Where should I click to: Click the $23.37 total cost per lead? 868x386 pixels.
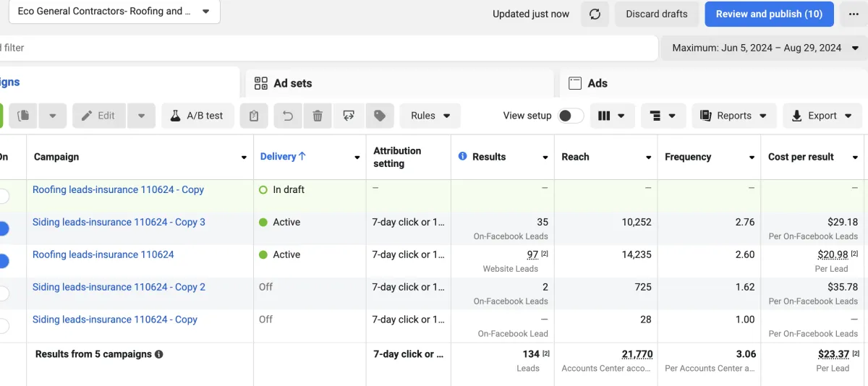(x=833, y=354)
